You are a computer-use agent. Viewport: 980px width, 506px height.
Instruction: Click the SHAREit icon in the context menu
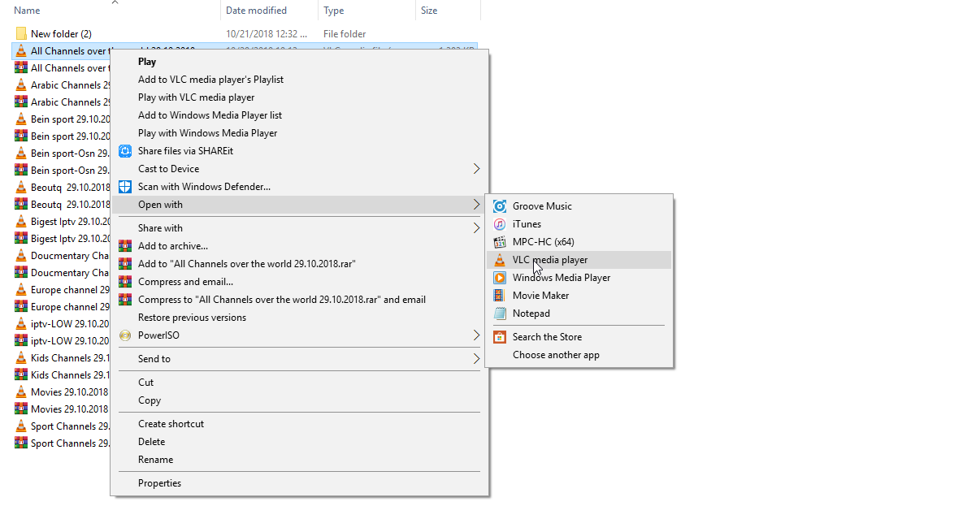point(125,151)
